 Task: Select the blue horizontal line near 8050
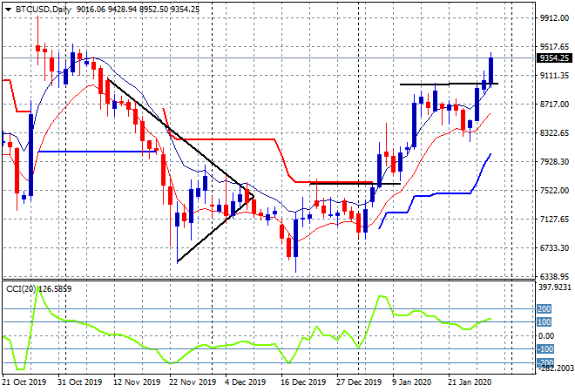[x=98, y=151]
